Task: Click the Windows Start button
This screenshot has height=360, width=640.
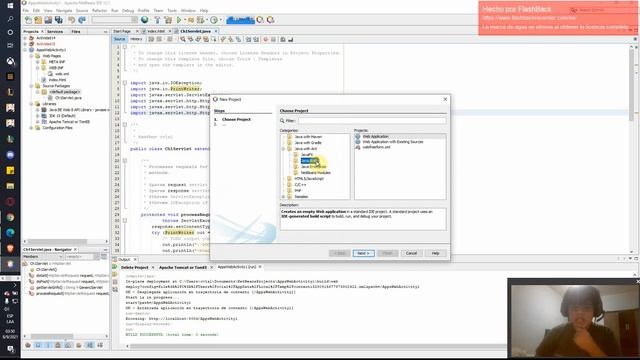Action: (x=10, y=5)
